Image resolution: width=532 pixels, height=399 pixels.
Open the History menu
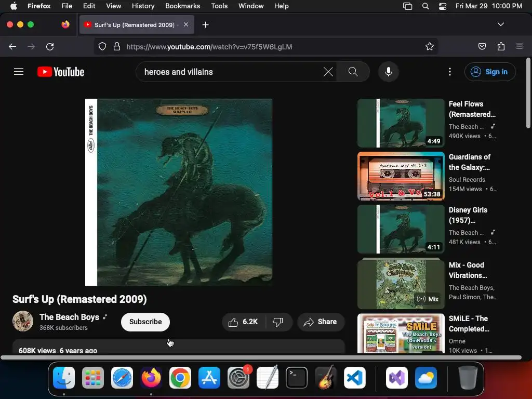[143, 6]
